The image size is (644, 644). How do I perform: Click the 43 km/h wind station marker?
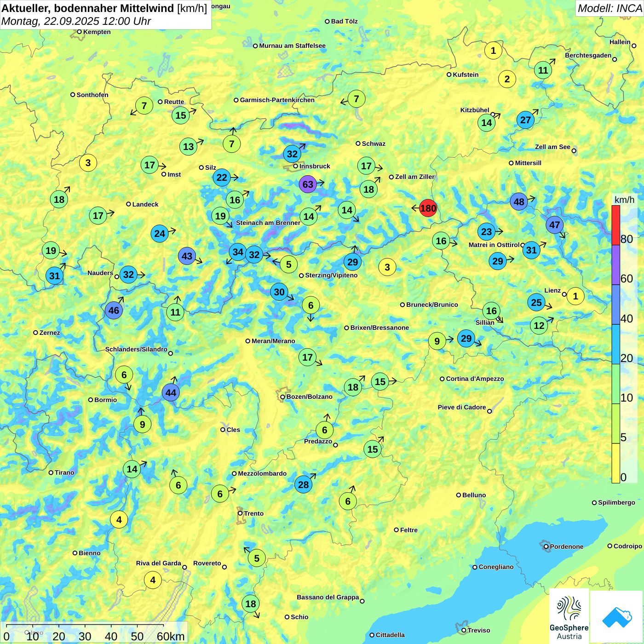(x=187, y=256)
